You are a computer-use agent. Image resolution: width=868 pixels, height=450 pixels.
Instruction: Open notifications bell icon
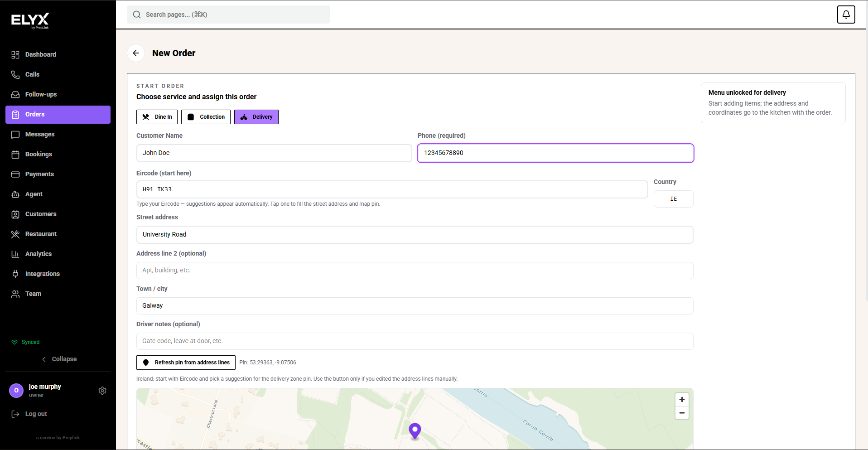pos(846,15)
